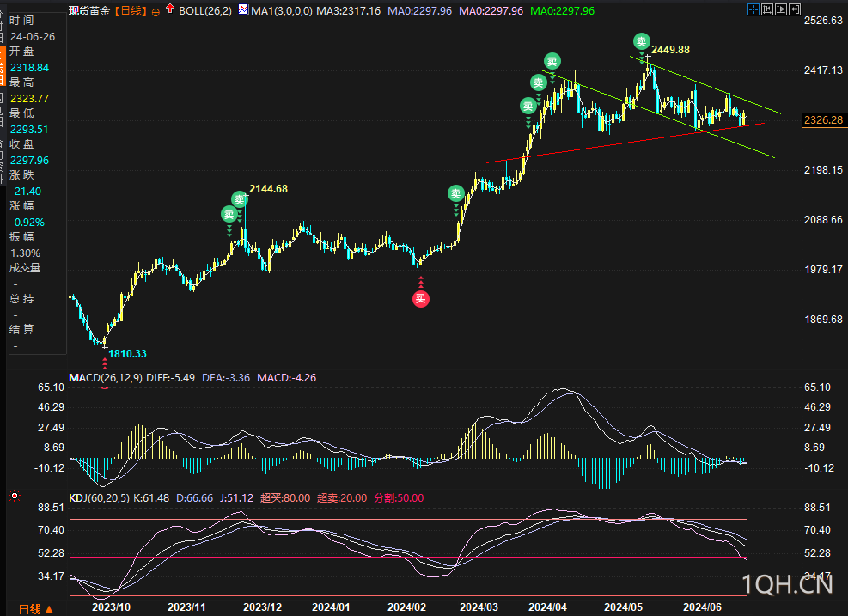Click the 2326.28 current price tag
The width and height of the screenshot is (848, 616).
(x=823, y=120)
